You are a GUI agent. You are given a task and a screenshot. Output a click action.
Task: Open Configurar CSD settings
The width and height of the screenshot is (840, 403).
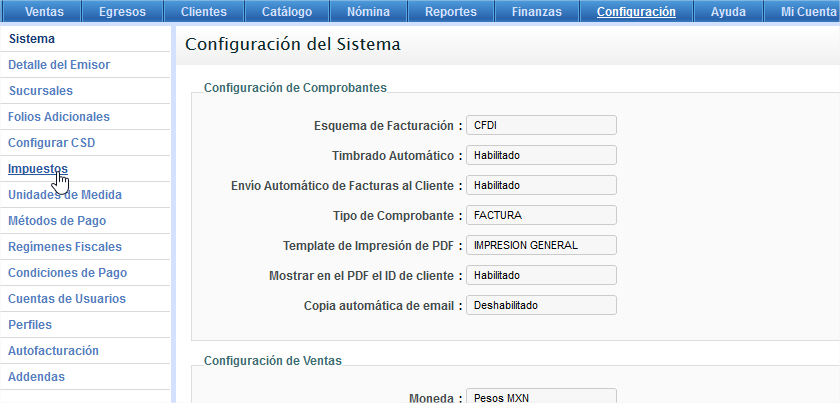pyautogui.click(x=51, y=143)
